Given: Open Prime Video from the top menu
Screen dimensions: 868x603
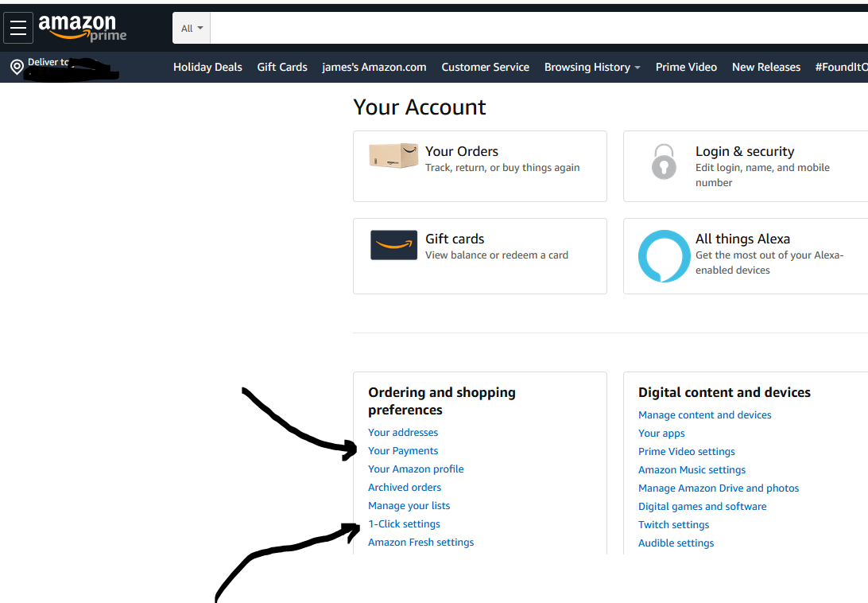Looking at the screenshot, I should 685,67.
